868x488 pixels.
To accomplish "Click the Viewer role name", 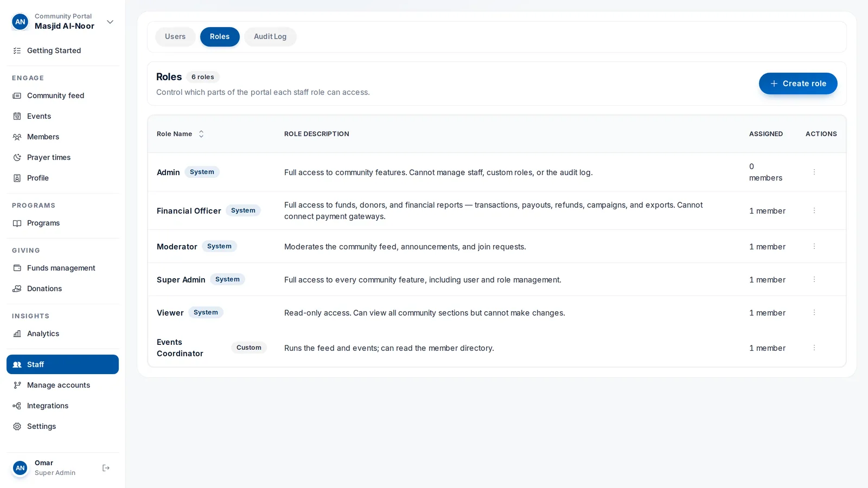I will point(170,313).
